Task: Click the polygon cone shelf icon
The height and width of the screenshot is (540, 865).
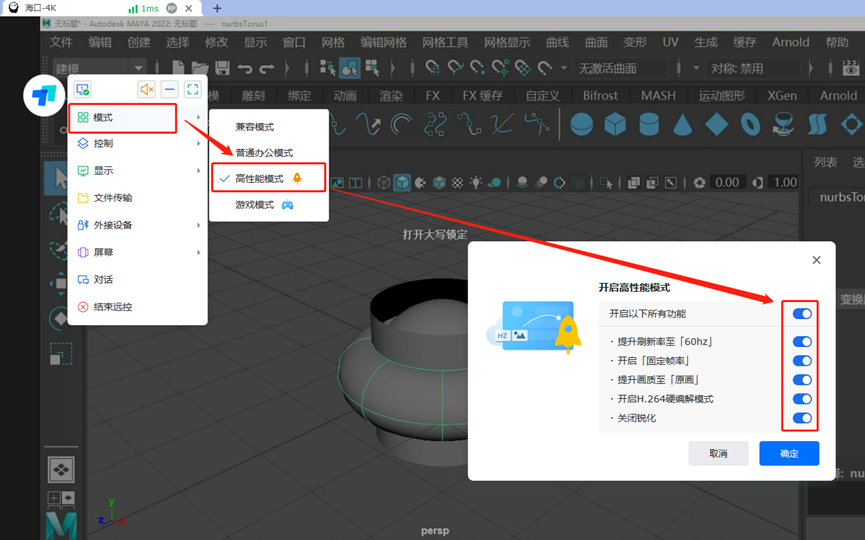Action: click(682, 125)
